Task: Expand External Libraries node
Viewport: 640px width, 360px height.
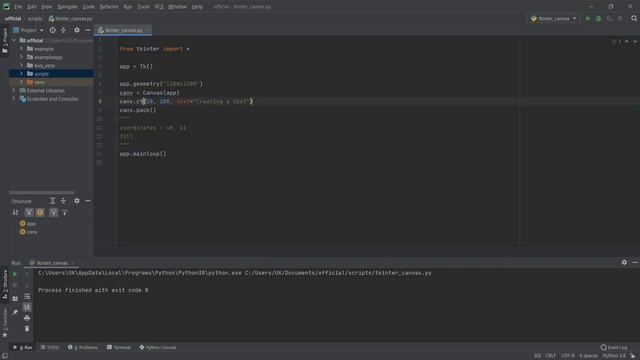Action: coord(13,91)
